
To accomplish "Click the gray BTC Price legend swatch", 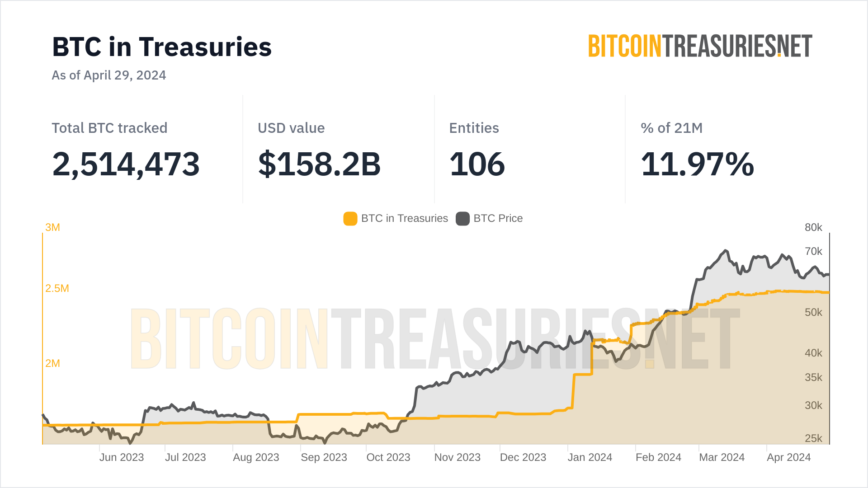I will [462, 219].
